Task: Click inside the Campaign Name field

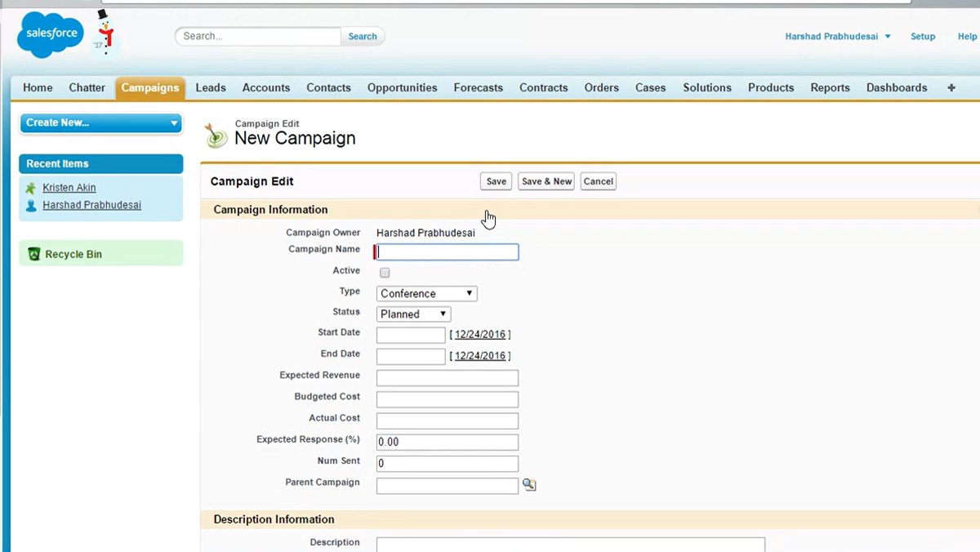Action: coord(445,252)
